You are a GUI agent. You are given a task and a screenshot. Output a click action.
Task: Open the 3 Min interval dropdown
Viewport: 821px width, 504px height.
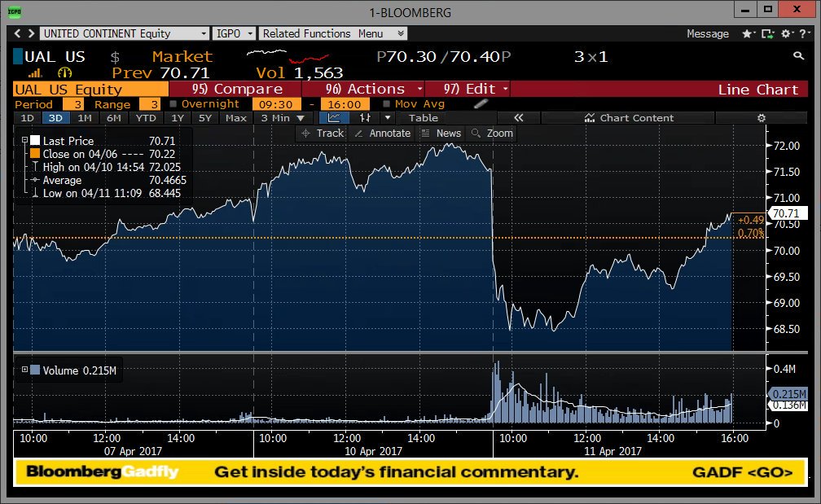(282, 118)
